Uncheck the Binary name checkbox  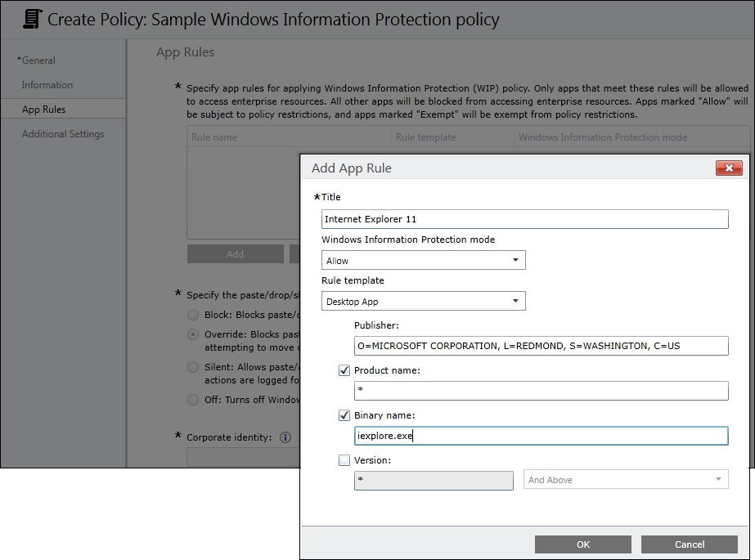tap(344, 415)
